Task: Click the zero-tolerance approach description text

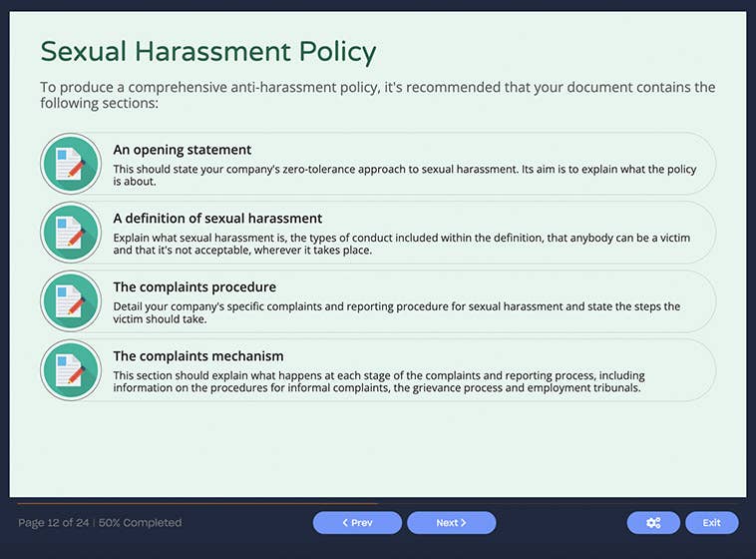Action: tap(404, 176)
